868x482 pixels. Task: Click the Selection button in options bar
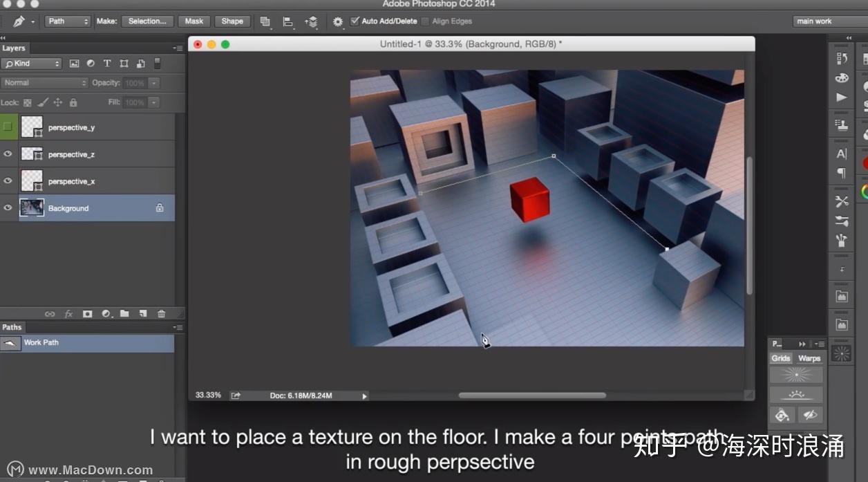pyautogui.click(x=147, y=21)
